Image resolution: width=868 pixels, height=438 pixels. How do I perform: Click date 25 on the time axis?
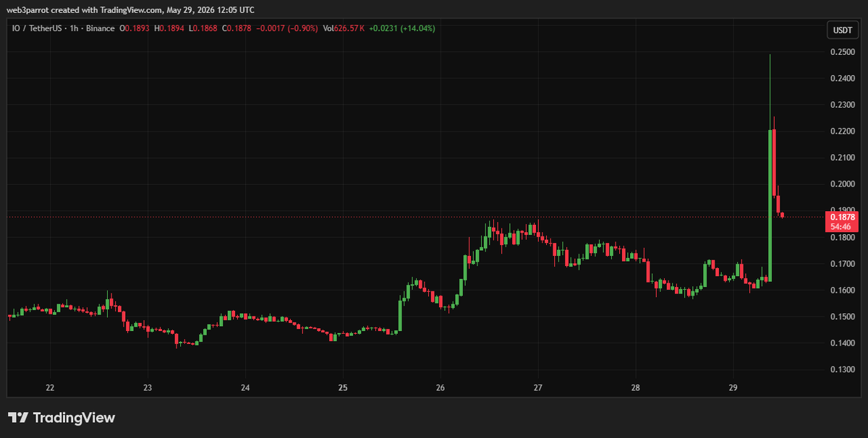[343, 387]
